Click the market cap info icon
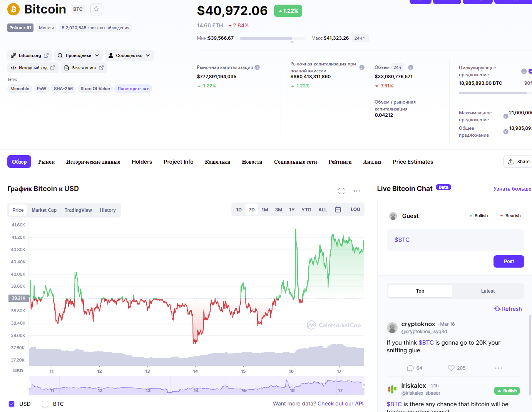This screenshot has height=412, width=532. pos(257,67)
